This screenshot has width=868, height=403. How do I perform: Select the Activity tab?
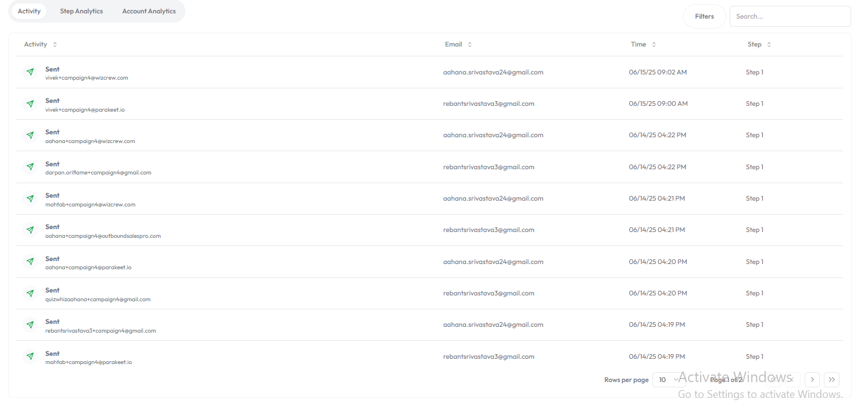(x=29, y=11)
